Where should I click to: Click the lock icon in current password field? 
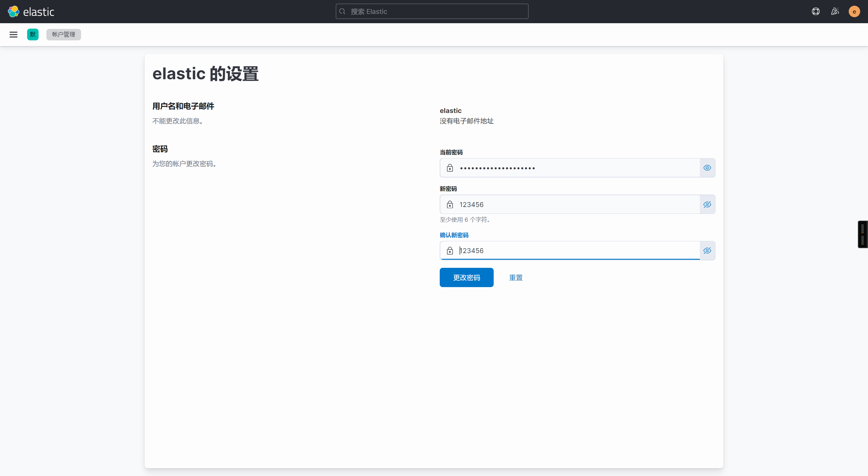[x=450, y=168]
